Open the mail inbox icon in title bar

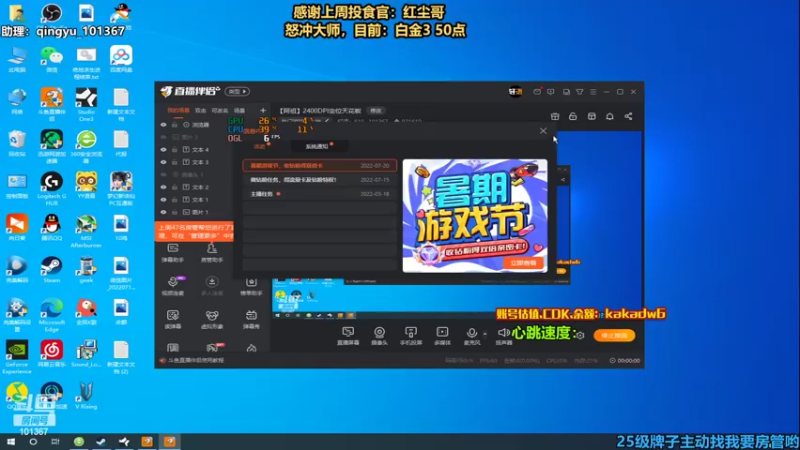(x=537, y=92)
